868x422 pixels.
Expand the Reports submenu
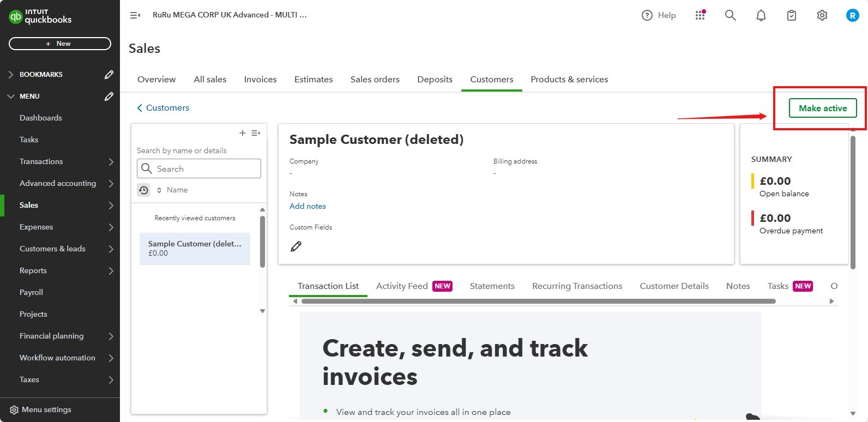[x=111, y=270]
